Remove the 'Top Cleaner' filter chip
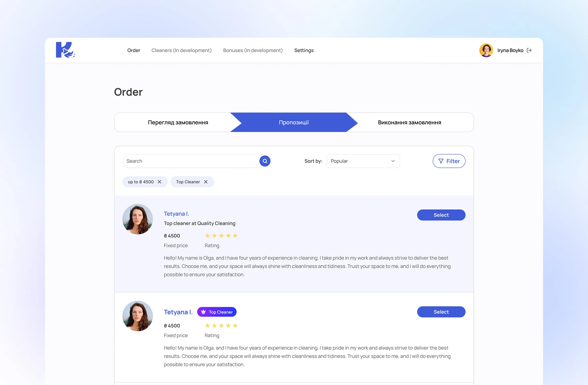The width and height of the screenshot is (588, 385). coord(206,182)
